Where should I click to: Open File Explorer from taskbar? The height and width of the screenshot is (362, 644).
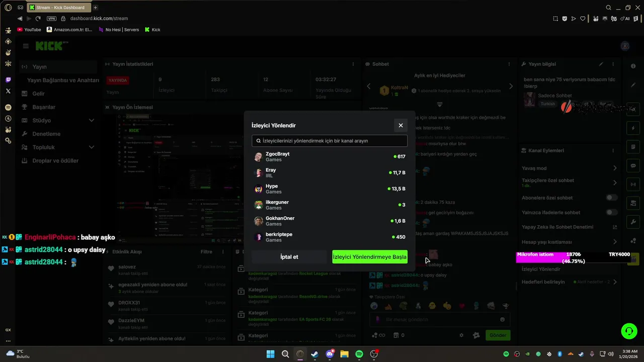pos(344,354)
